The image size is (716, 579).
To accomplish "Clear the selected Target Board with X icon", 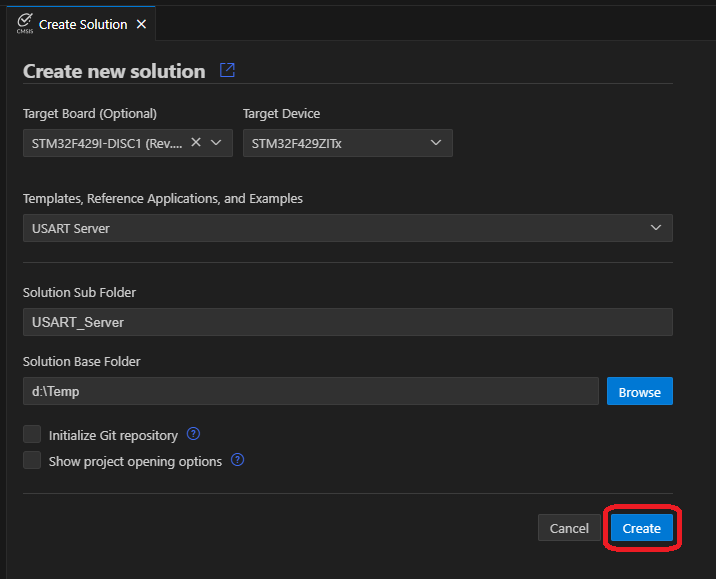I will tap(196, 143).
